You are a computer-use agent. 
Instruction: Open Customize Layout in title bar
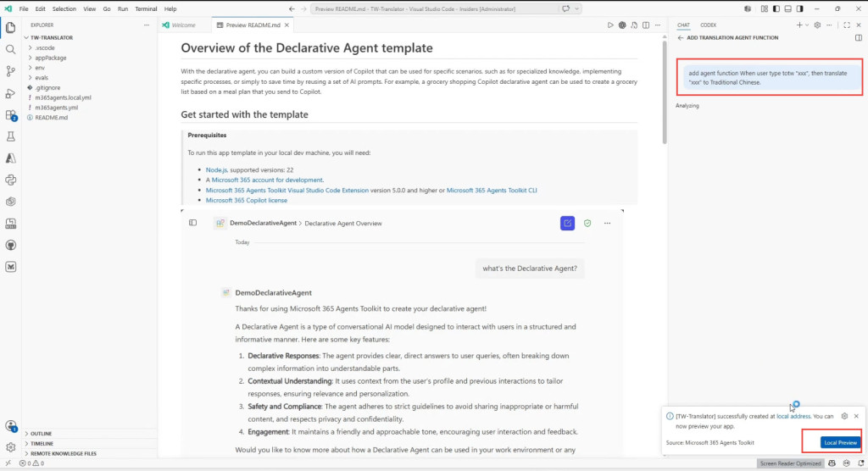click(764, 8)
